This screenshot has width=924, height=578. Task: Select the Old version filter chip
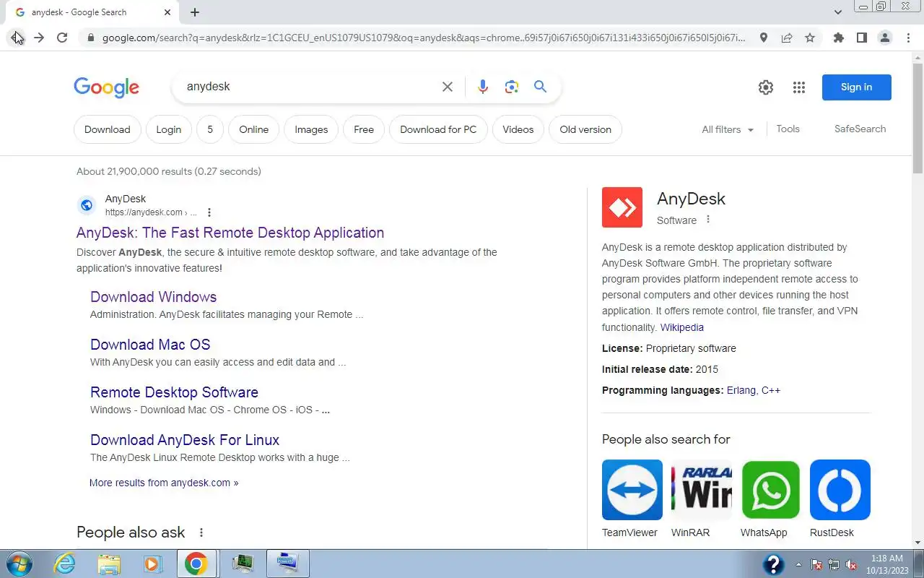585,129
